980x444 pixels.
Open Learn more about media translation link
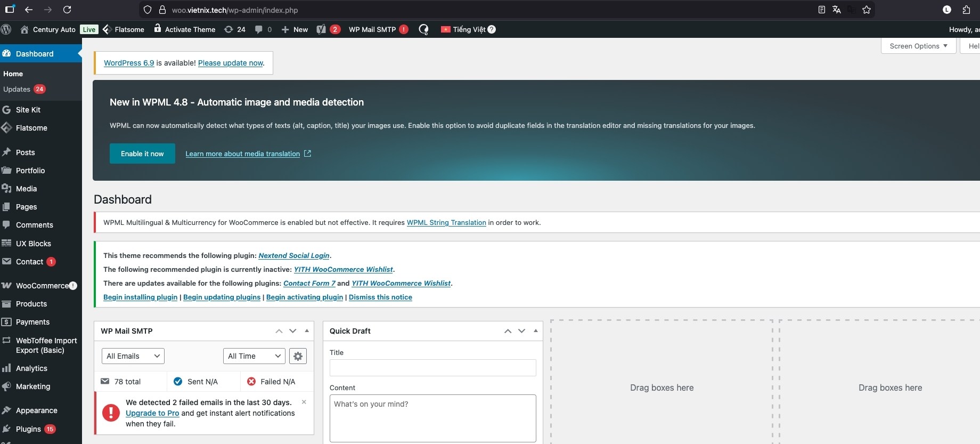(242, 154)
